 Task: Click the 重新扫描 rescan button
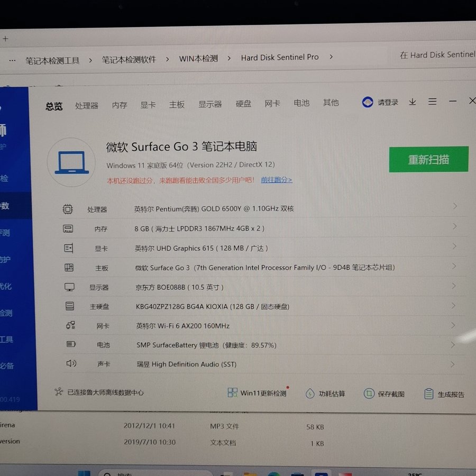click(428, 159)
